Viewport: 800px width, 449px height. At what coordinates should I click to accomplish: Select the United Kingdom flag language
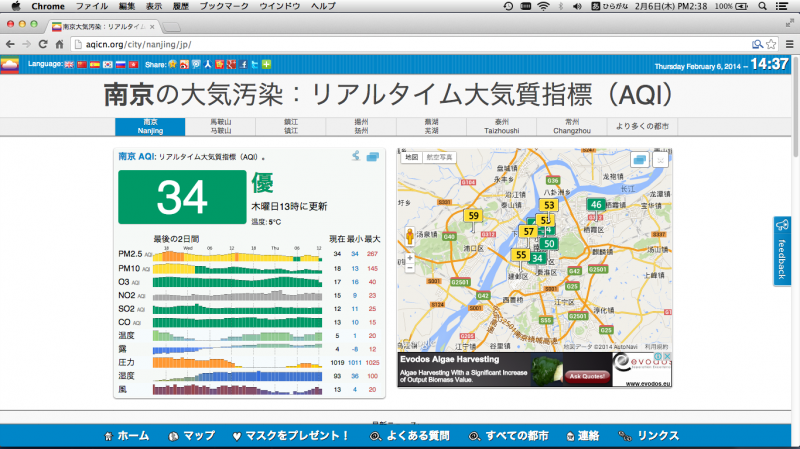click(68, 65)
